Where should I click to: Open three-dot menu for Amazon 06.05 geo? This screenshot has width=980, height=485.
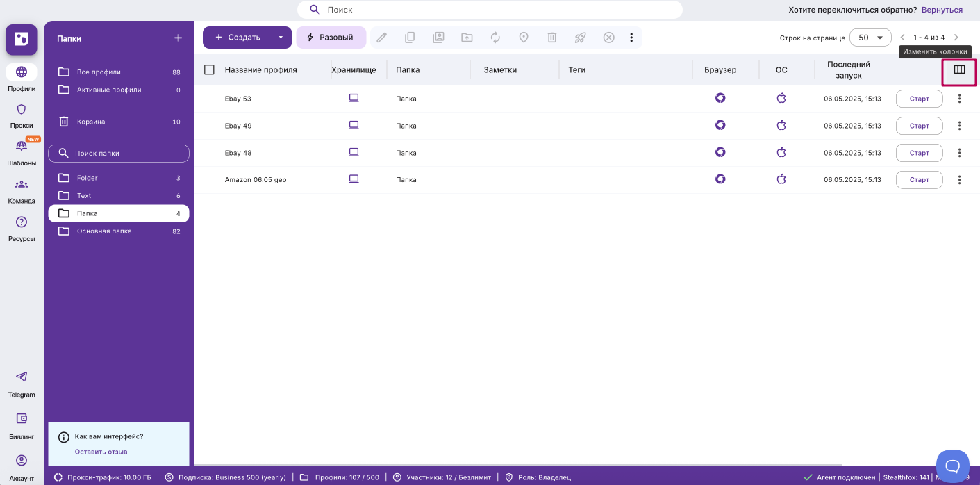[x=959, y=180]
